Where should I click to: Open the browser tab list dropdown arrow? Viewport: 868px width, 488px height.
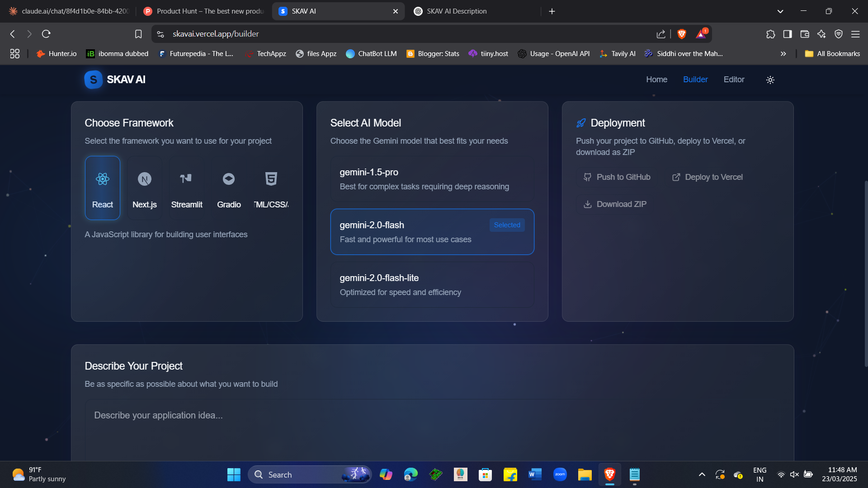[780, 11]
